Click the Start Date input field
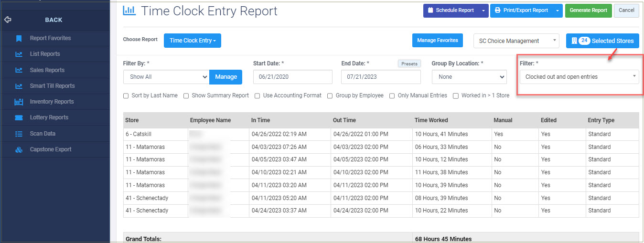 [x=292, y=77]
